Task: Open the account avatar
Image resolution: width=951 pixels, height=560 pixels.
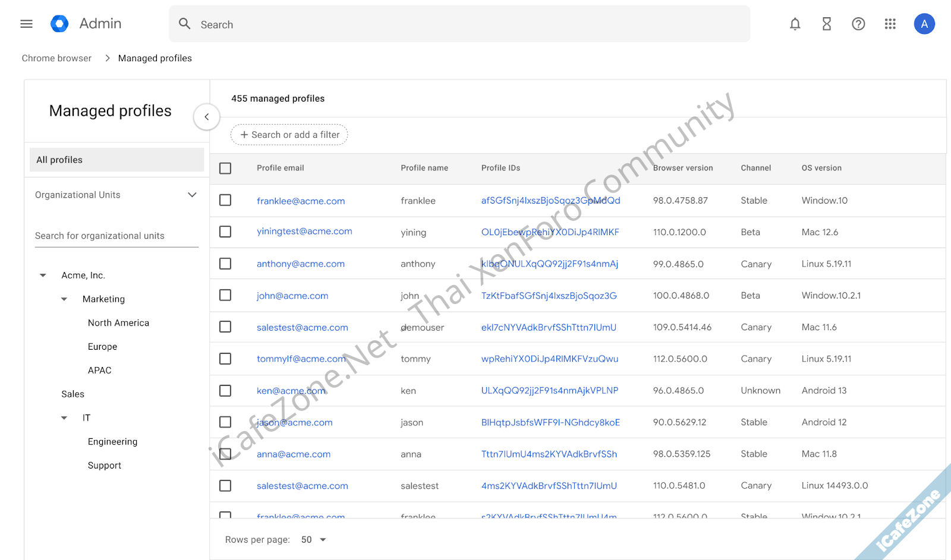Action: point(924,24)
